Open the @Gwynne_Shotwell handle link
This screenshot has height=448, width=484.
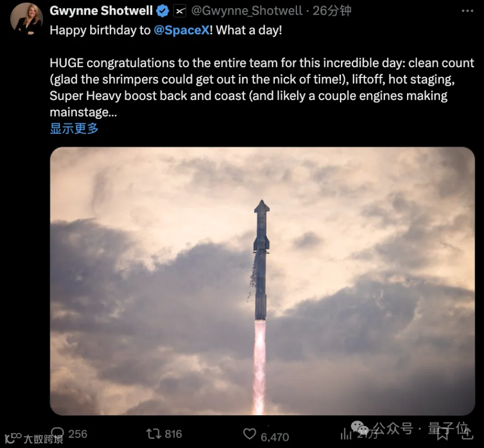point(247,11)
